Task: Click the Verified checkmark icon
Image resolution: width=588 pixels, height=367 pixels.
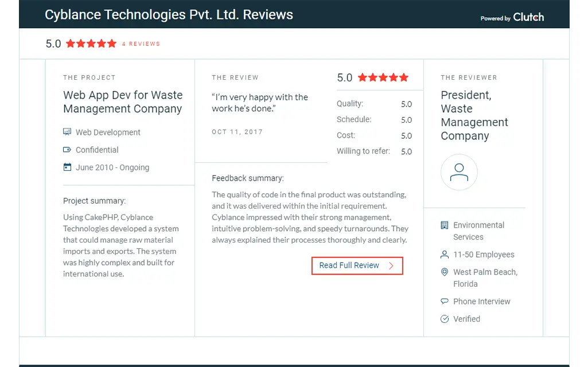Action: (445, 319)
